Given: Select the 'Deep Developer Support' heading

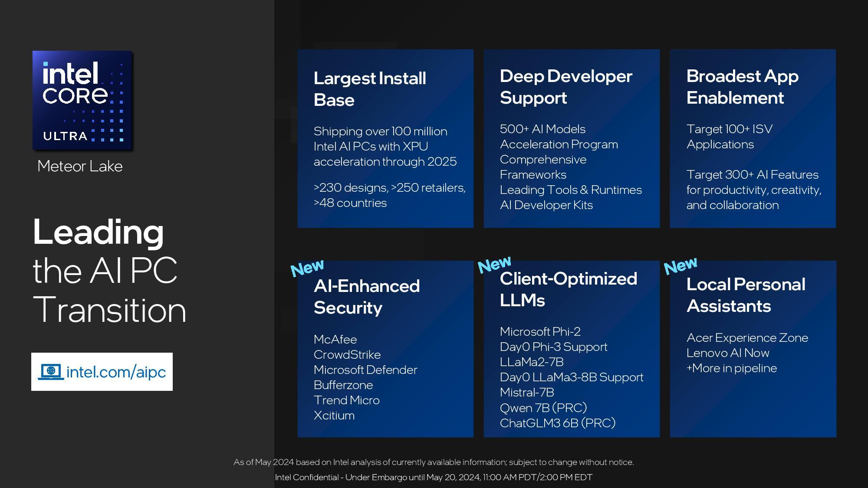Looking at the screenshot, I should 566,87.
